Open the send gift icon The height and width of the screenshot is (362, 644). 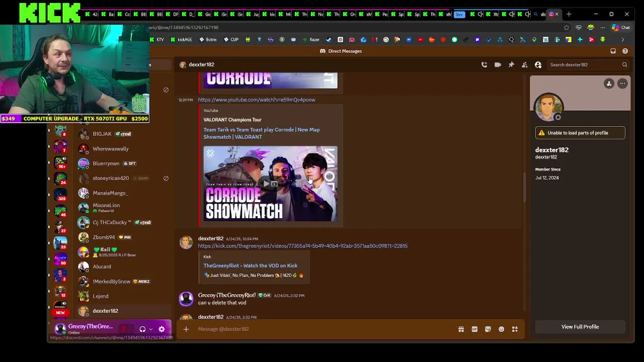tap(461, 329)
